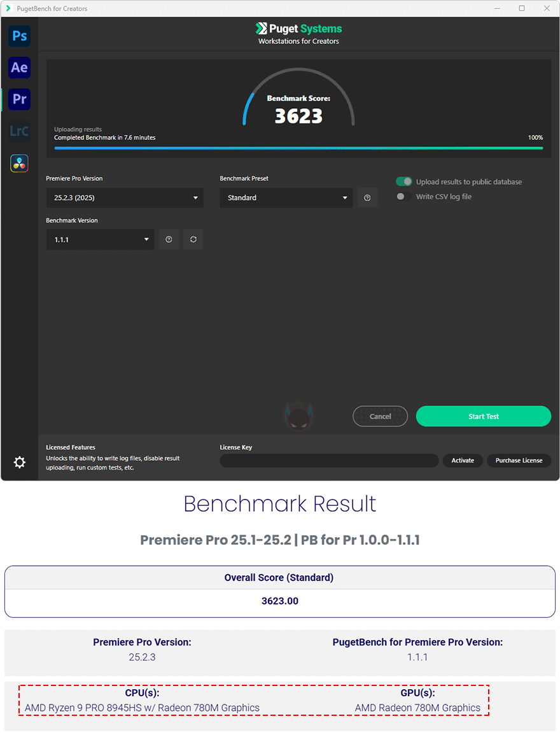Click the Start Test button
Viewport: 560px width, 735px height.
484,416
